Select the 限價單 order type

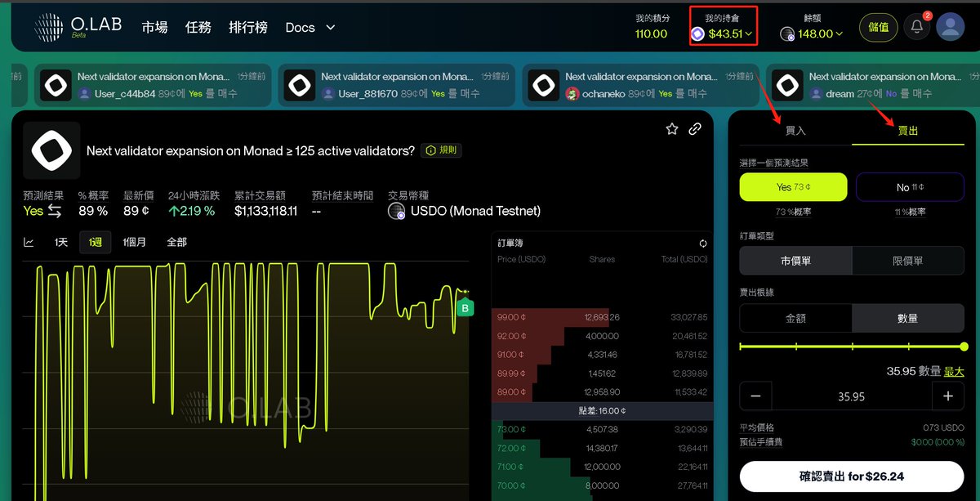908,261
